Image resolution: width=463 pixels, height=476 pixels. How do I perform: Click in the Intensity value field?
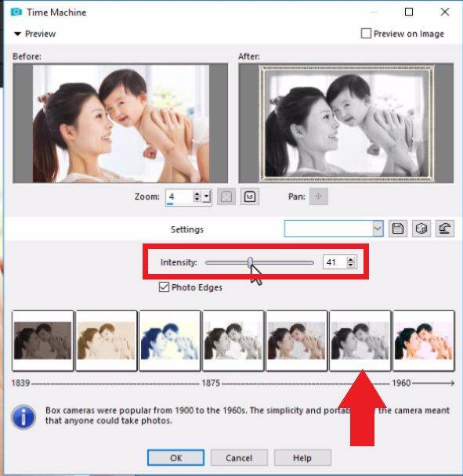click(x=335, y=262)
